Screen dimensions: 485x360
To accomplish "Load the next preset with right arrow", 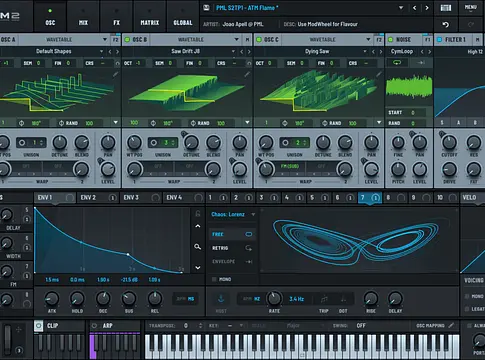I will (x=427, y=8).
